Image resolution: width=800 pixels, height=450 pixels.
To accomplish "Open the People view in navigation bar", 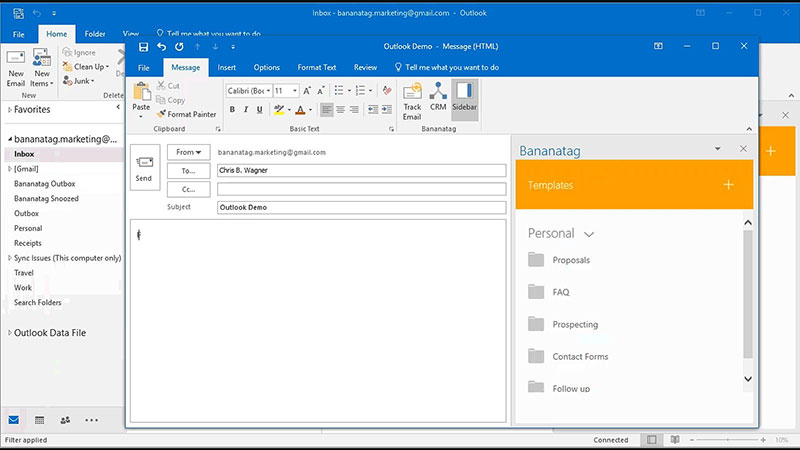I will point(65,420).
